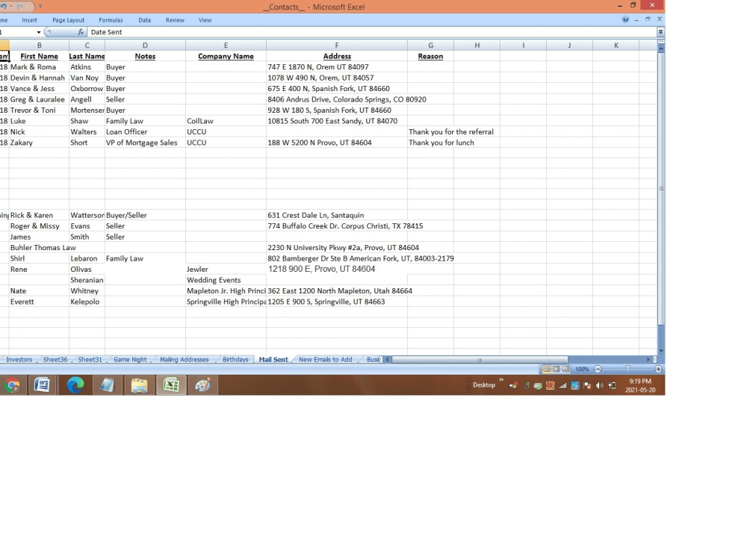
Task: Click the horizontal scrollbar right arrow
Action: coord(648,360)
